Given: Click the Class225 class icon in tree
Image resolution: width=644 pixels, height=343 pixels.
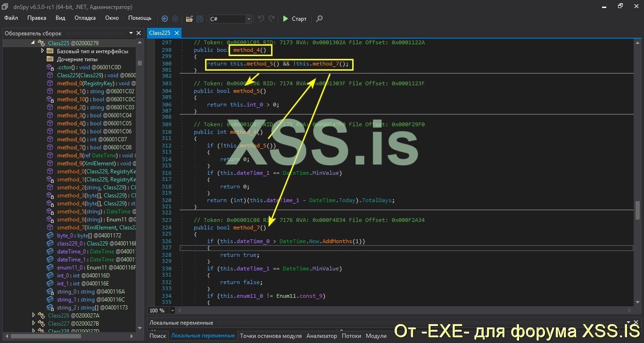Looking at the screenshot, I should [x=42, y=43].
